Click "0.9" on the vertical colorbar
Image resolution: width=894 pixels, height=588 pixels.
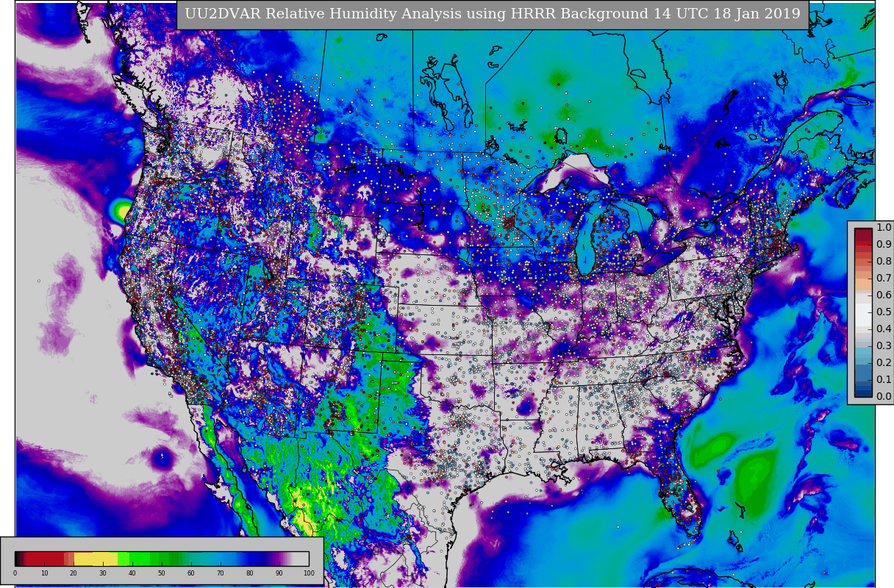(884, 245)
